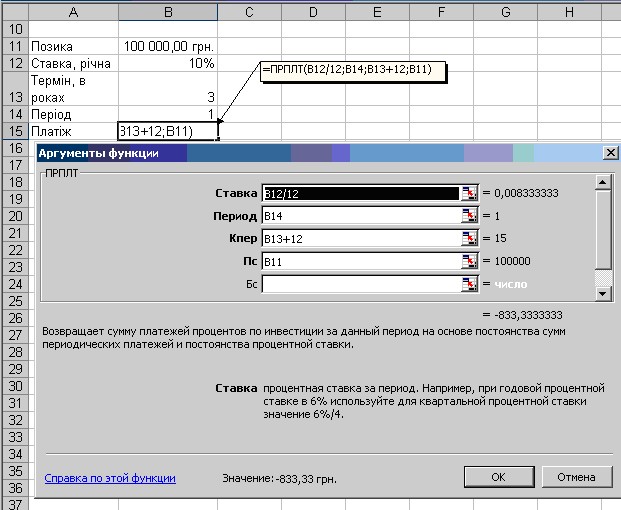Select column C header
This screenshot has height=510, width=621.
click(248, 11)
